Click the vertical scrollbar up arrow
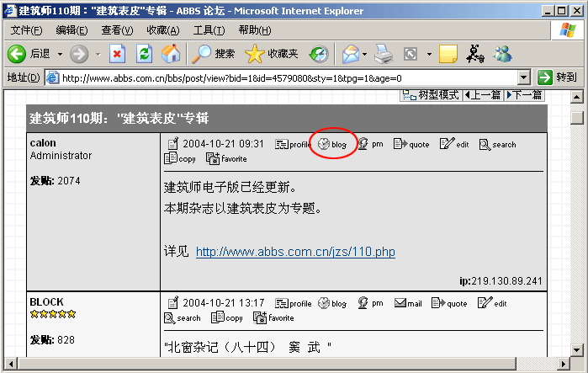The height and width of the screenshot is (373, 588). 577,97
